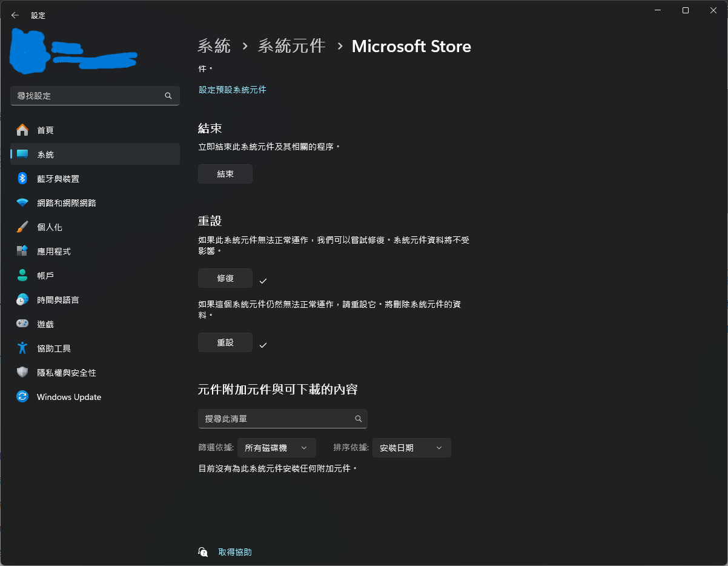
Task: Click the shield icon for 隱私權與安全性
Action: [x=22, y=372]
